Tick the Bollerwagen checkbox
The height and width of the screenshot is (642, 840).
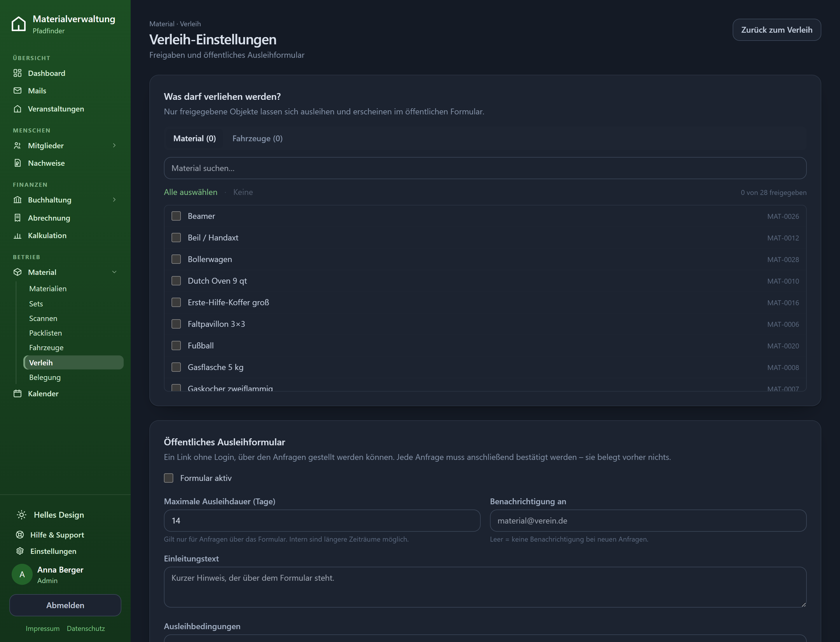coord(176,259)
